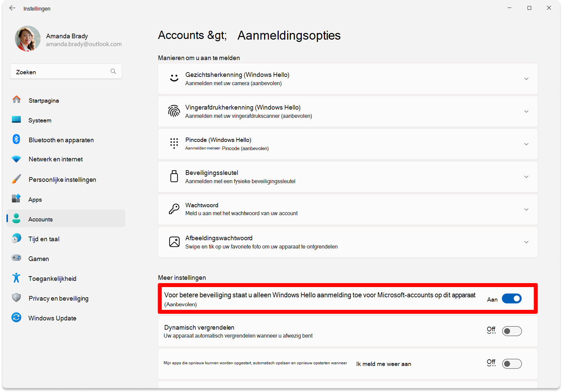562x392 pixels.
Task: Click the 'Ik meld me weer aan' text
Action: coord(384,364)
